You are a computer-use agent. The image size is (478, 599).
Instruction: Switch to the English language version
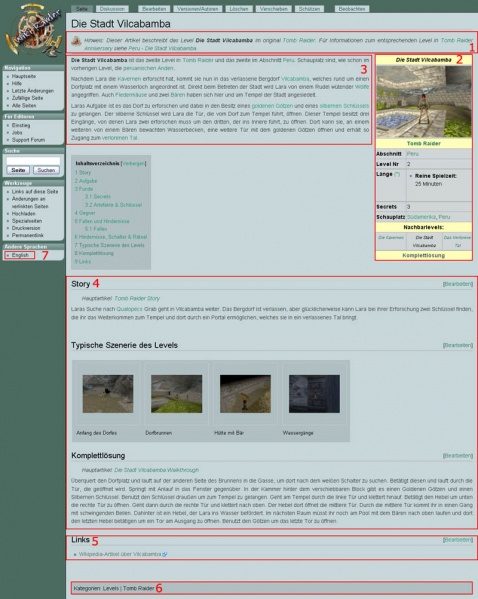click(20, 255)
